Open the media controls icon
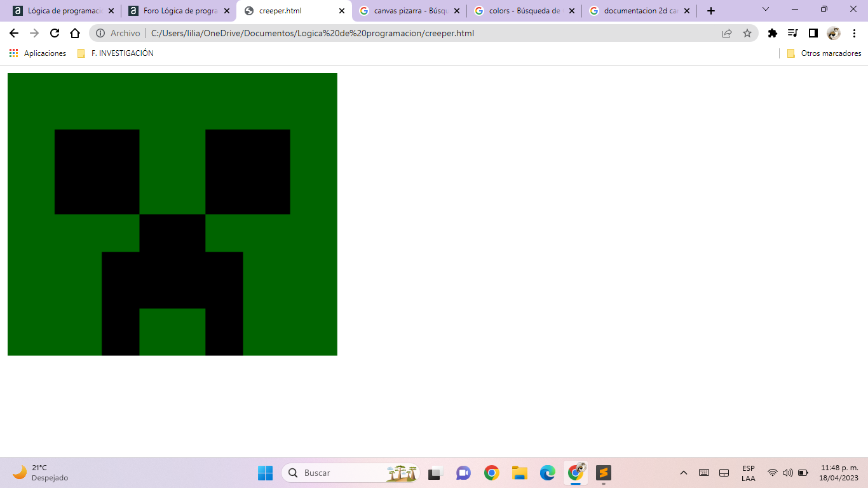Viewport: 868px width, 488px height. pos(793,33)
